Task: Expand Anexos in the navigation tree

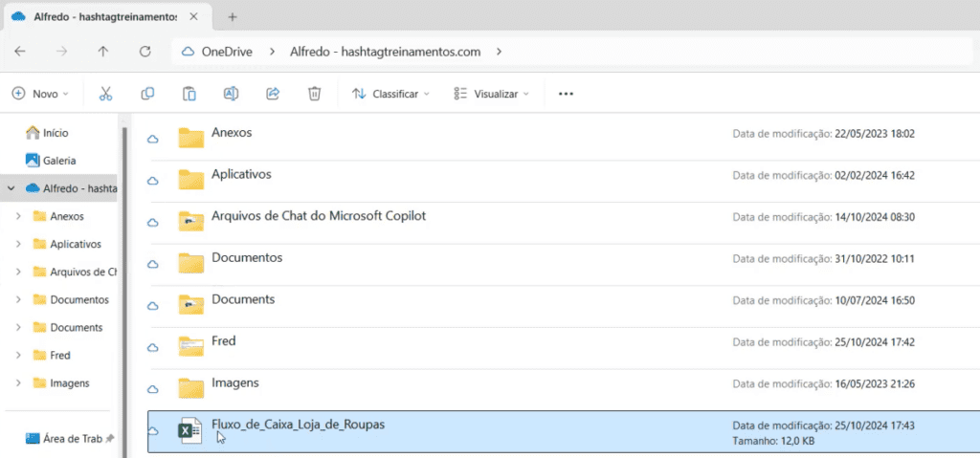Action: tap(19, 216)
